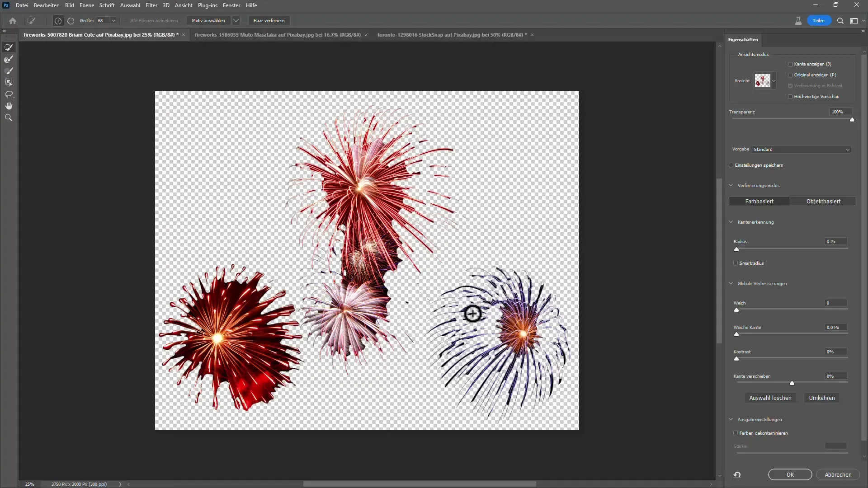Toggle Kante anzeigen (J) checkbox
868x488 pixels.
click(790, 64)
